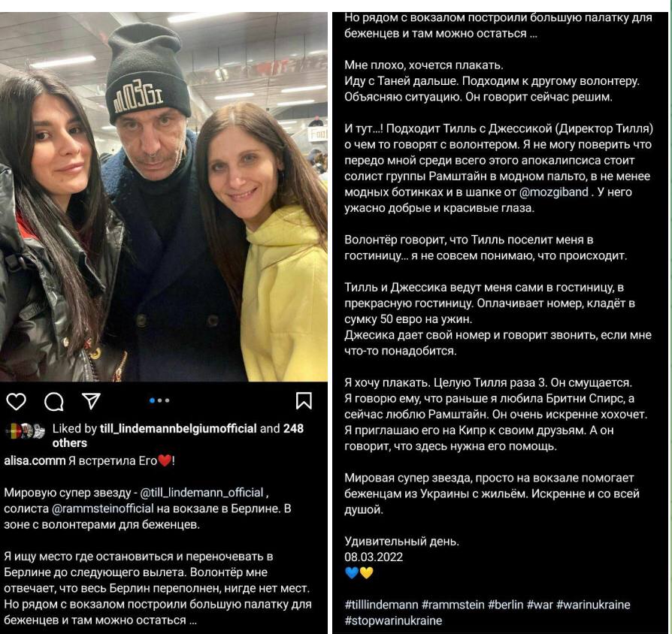Image resolution: width=672 pixels, height=634 pixels.
Task: Select the carousel page indicator dots
Action: click(159, 400)
